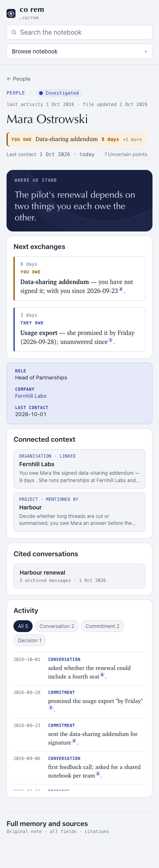The width and height of the screenshot is (159, 868).
Task: Open citation 4 in the Data-sharing addendum card
Action: pos(121,290)
